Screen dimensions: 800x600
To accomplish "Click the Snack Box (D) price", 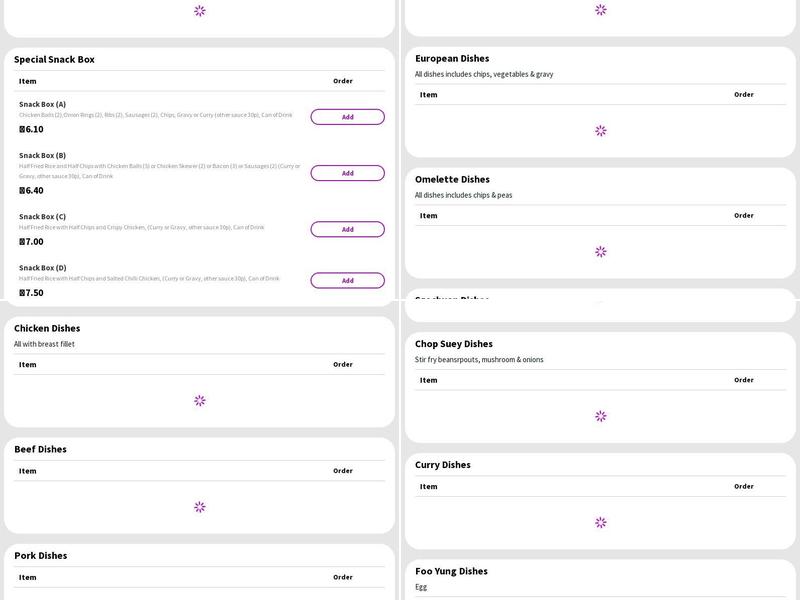I will [x=31, y=293].
